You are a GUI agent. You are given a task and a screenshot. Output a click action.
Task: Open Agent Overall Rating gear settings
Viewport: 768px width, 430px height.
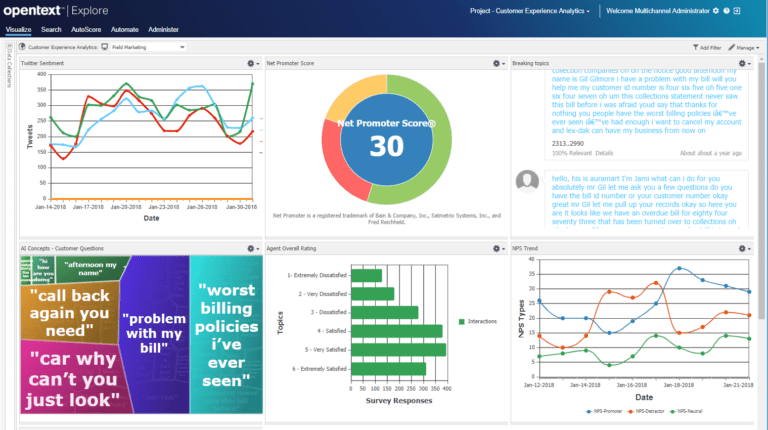point(499,248)
